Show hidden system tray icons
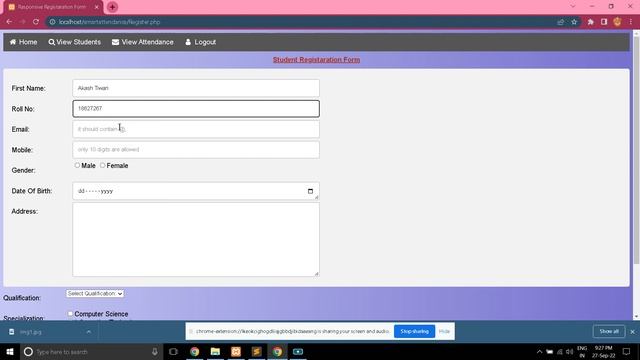Viewport: 640px width, 360px height. (x=539, y=351)
